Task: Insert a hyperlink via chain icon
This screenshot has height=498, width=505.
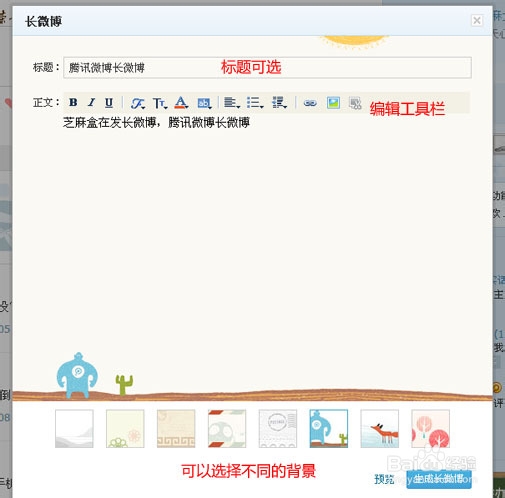Action: pos(310,103)
